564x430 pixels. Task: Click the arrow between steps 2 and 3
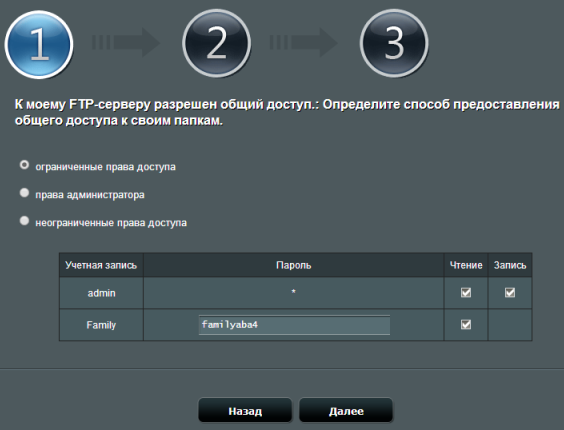coord(303,42)
